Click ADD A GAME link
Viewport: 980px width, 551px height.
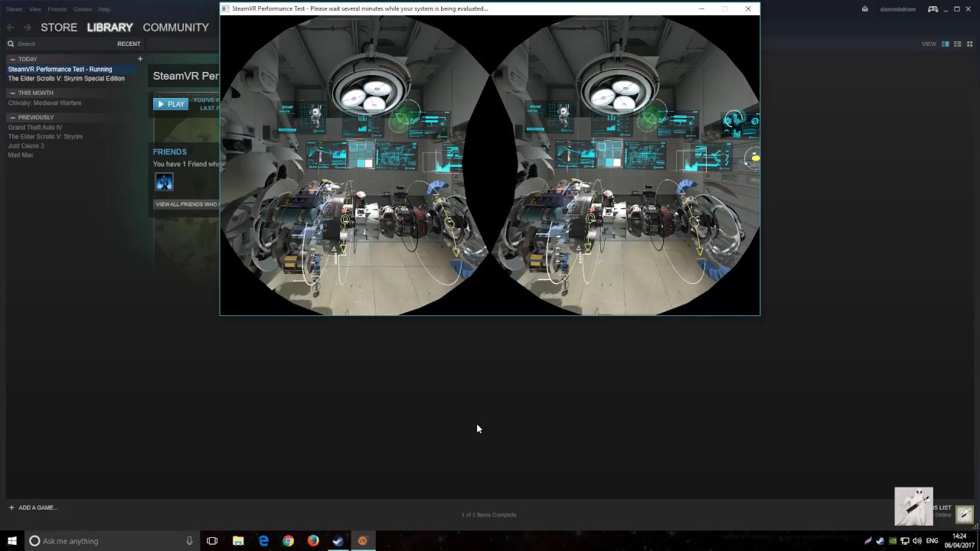[33, 507]
